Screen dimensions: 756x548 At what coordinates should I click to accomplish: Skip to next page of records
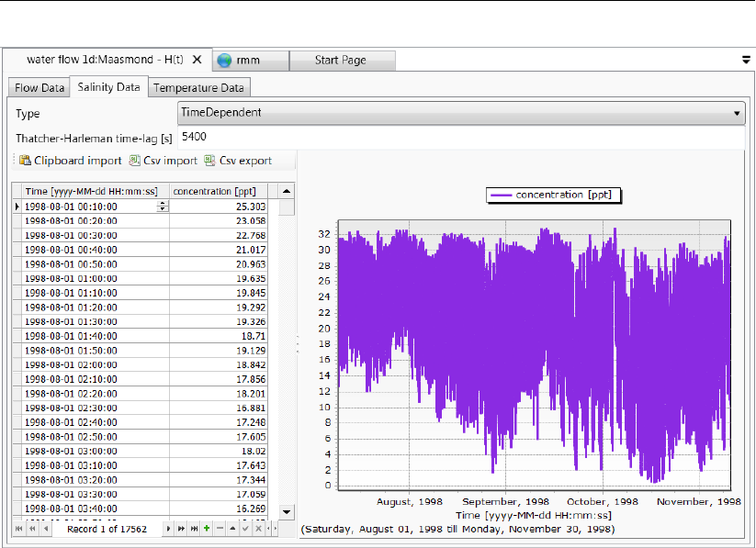180,530
